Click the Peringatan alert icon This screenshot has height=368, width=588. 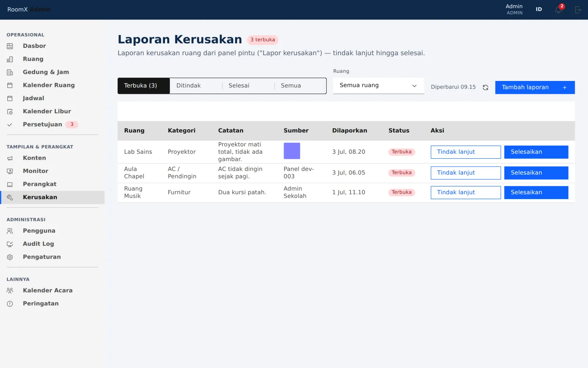pos(10,304)
